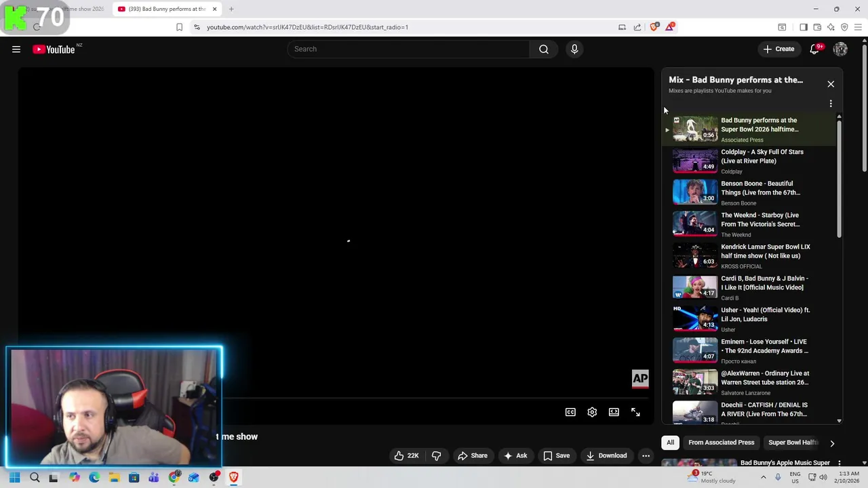Click the Create button

click(x=778, y=49)
